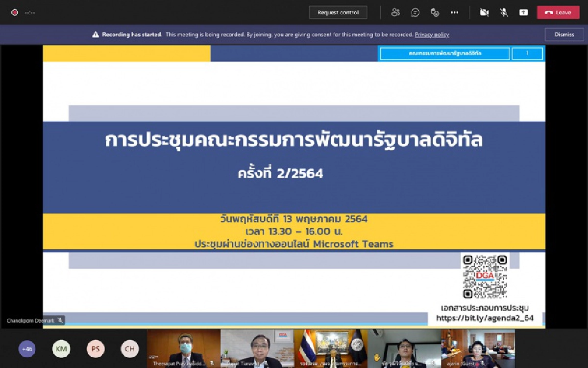Select the KM participant avatar
The width and height of the screenshot is (588, 368).
(x=61, y=349)
